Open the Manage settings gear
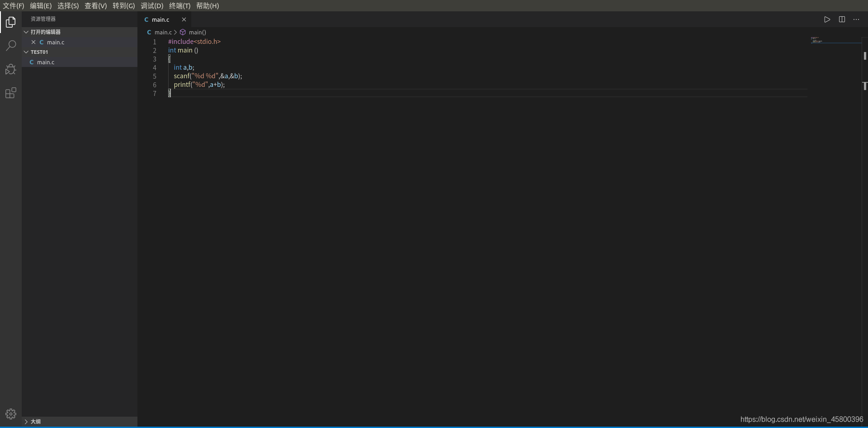868x428 pixels. (x=10, y=414)
